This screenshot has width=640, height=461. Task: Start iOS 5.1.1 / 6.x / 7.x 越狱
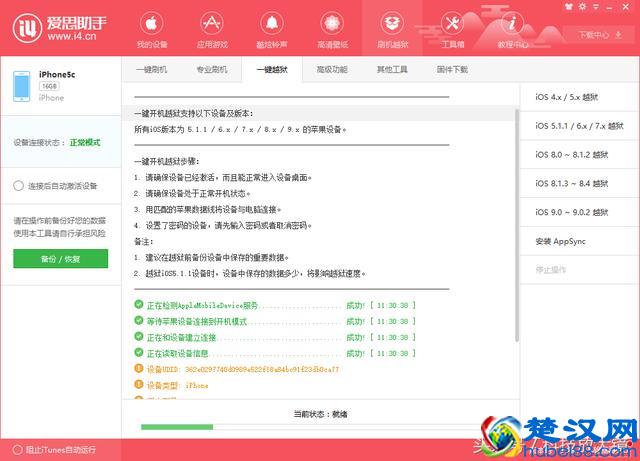point(580,126)
